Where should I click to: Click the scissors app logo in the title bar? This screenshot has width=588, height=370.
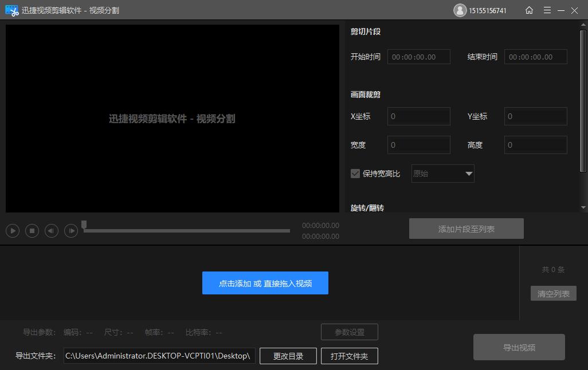pyautogui.click(x=10, y=10)
